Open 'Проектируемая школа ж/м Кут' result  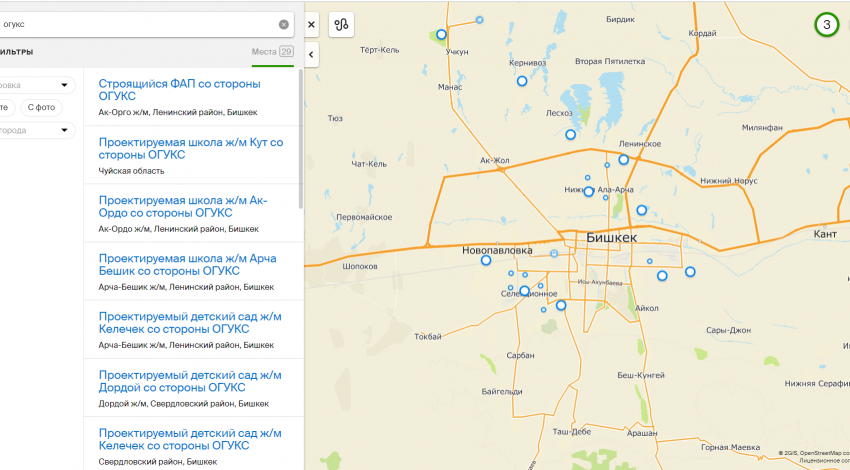pos(190,148)
